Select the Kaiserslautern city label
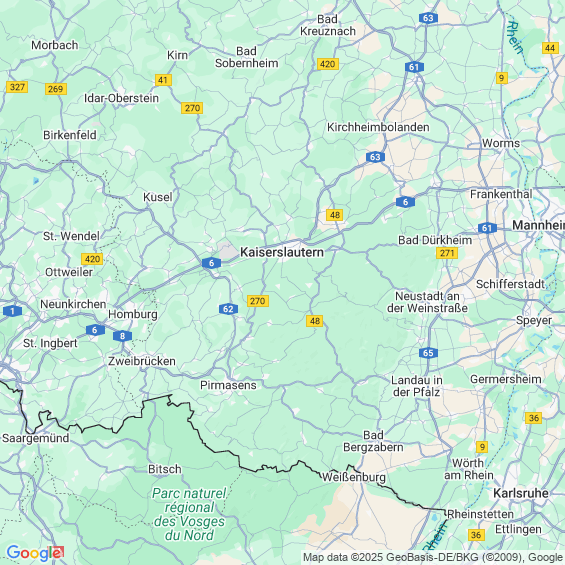 282,252
